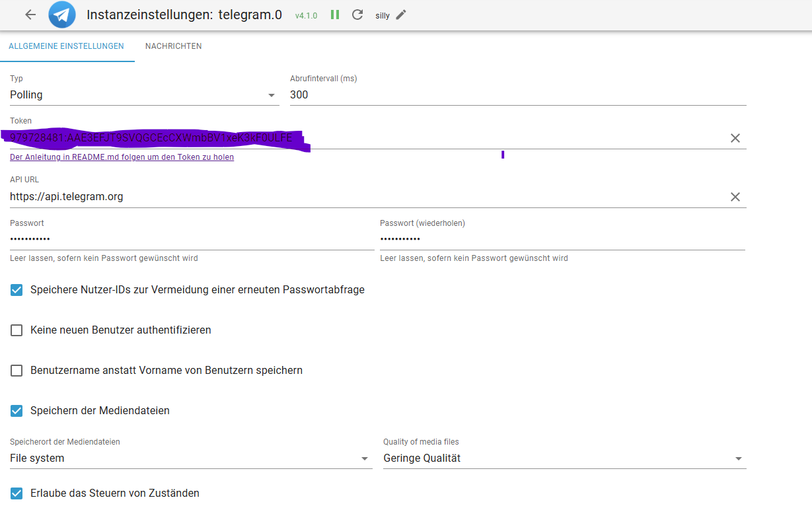Toggle Speichere Nutzer-IDs checkbox
Screen dimensions: 812x508
click(17, 290)
